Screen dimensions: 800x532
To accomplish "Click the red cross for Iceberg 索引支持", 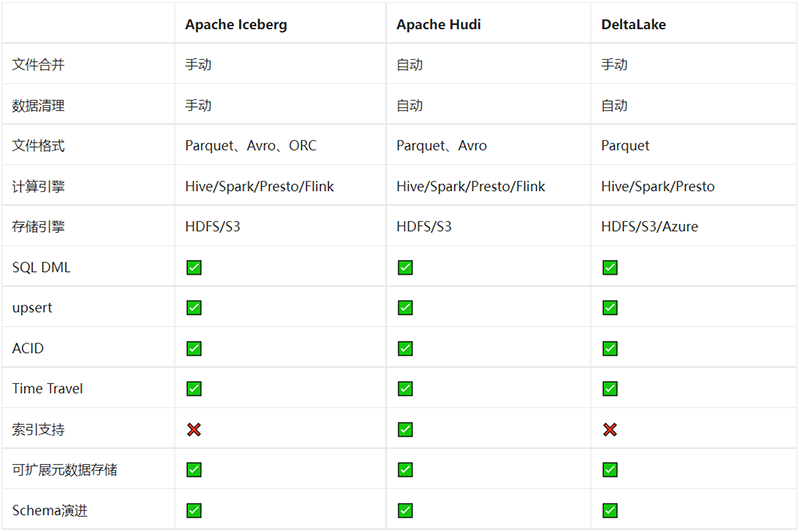I will point(194,429).
